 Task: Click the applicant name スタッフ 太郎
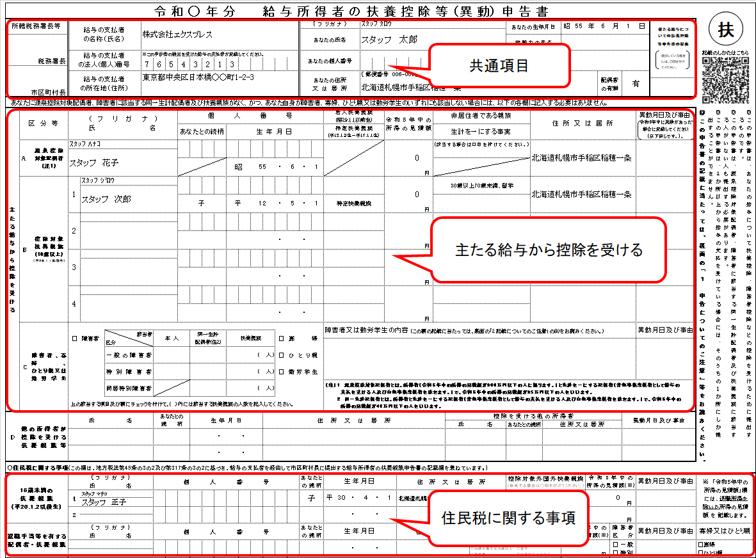click(390, 40)
